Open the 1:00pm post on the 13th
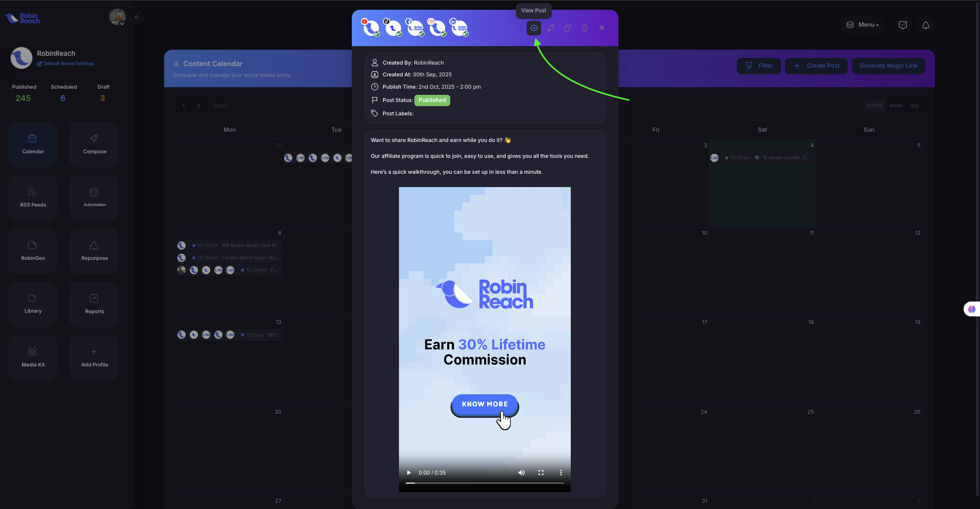This screenshot has height=509, width=980. point(229,335)
